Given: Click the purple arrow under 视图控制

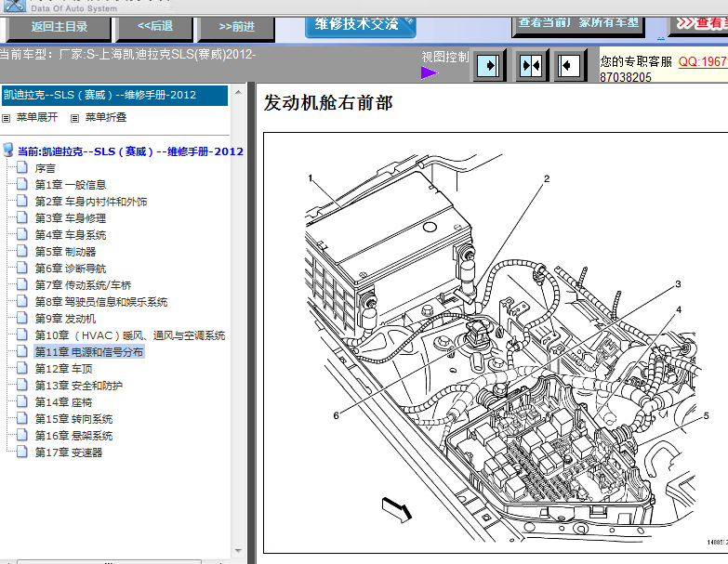Looking at the screenshot, I should tap(430, 72).
